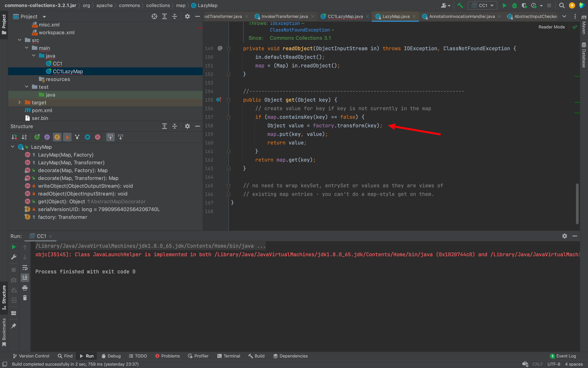Open the CC1 run configuration dropdown
Screen dimensions: 588x368
483,5
